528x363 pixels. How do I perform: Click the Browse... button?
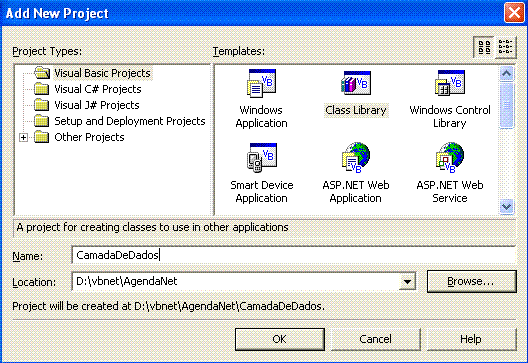[471, 281]
